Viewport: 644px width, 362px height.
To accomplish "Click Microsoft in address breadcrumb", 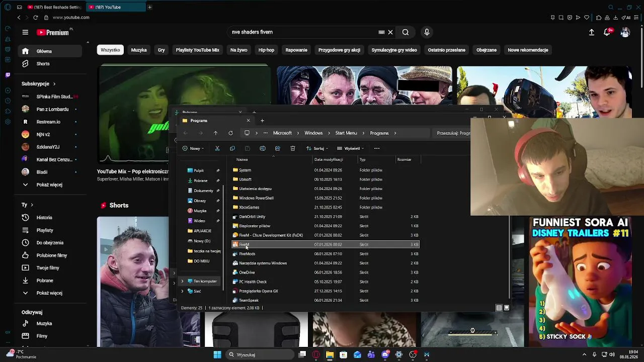I will click(282, 133).
